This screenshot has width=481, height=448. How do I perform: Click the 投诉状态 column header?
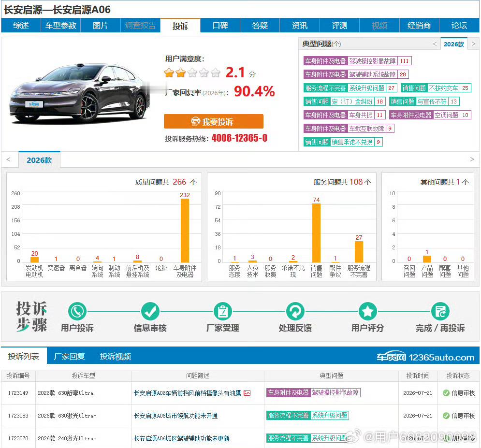tap(458, 376)
